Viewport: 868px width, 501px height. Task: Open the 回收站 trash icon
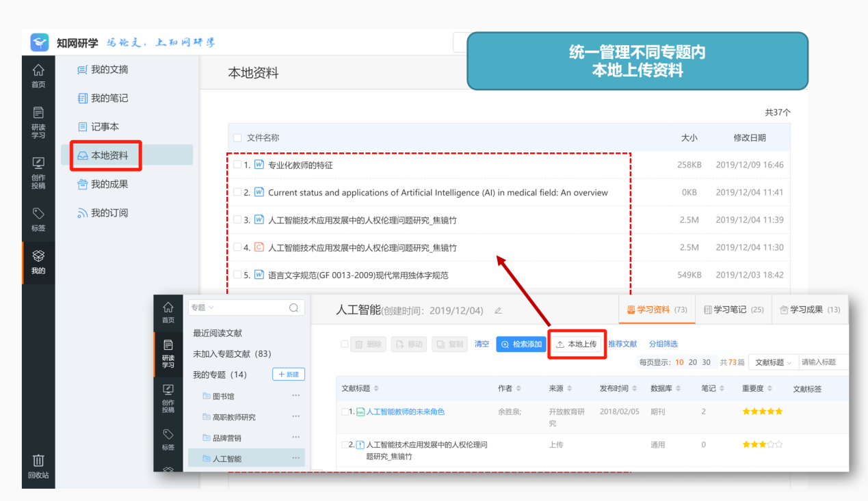coord(38,466)
